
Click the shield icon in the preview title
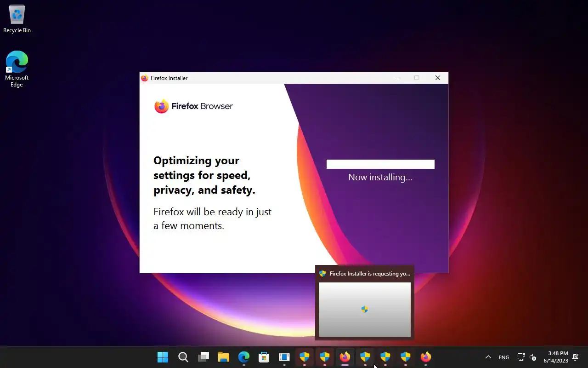click(x=322, y=273)
